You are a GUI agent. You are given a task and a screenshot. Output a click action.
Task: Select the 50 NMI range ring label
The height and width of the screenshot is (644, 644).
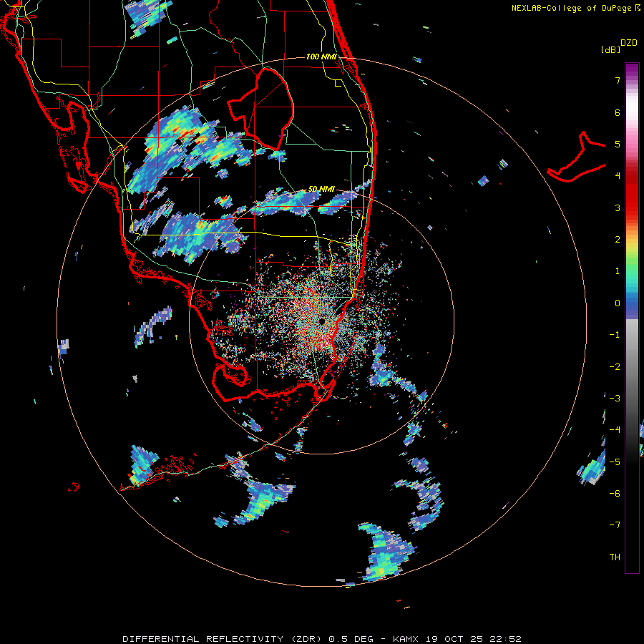[321, 189]
